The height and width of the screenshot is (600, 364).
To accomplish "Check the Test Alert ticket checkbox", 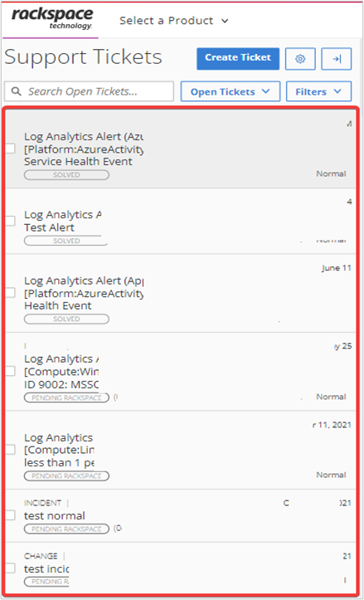I will (x=10, y=221).
